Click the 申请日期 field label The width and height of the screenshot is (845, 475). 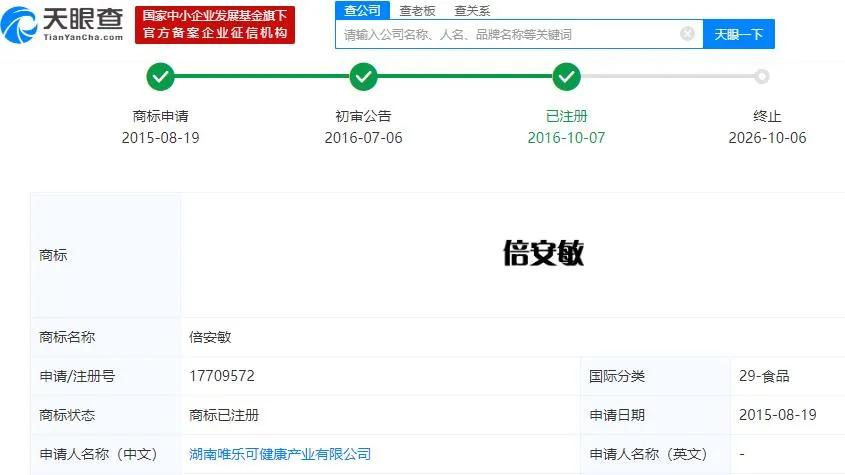point(617,415)
